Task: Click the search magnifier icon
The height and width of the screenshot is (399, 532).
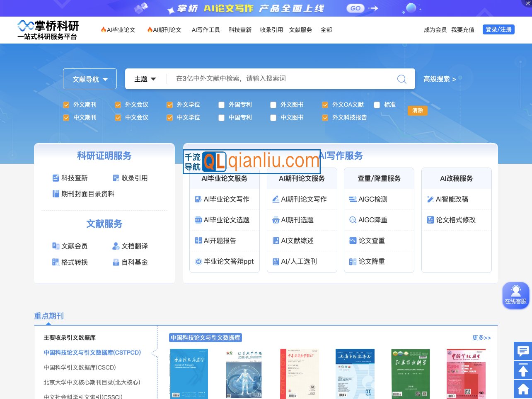Action: point(401,79)
